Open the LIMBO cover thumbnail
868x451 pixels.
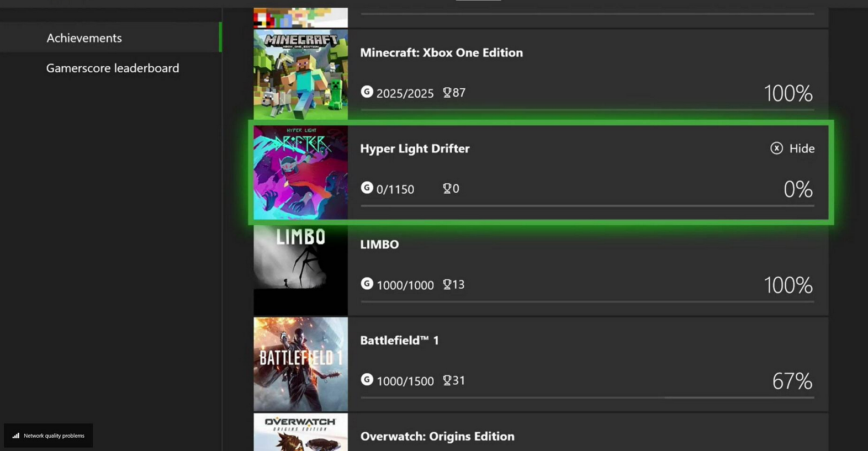[x=300, y=269]
